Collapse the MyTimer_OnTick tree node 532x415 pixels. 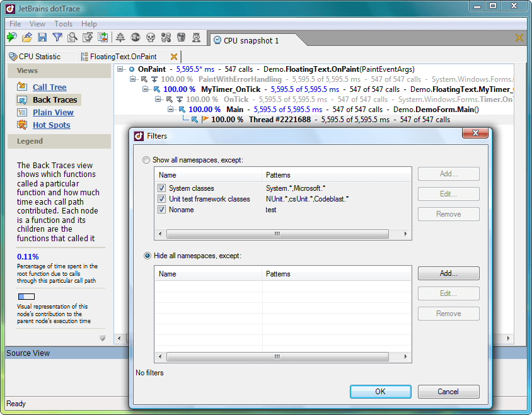tap(146, 89)
